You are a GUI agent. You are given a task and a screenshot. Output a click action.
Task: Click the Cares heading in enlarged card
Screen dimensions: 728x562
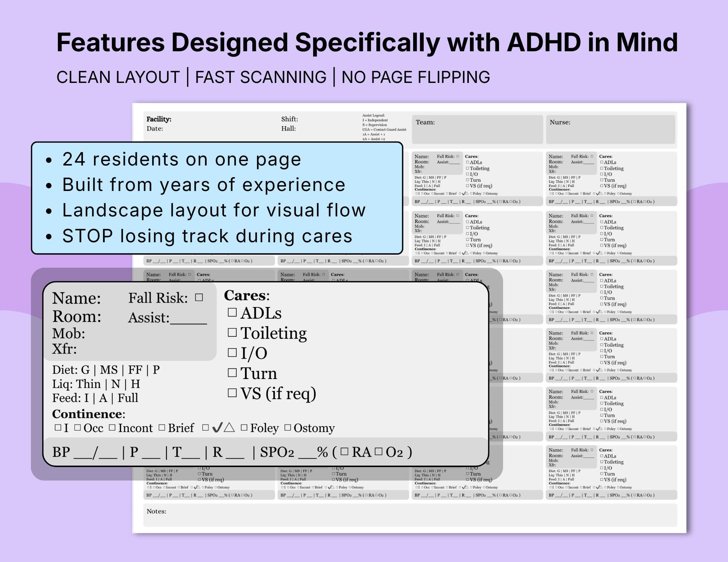point(247,295)
